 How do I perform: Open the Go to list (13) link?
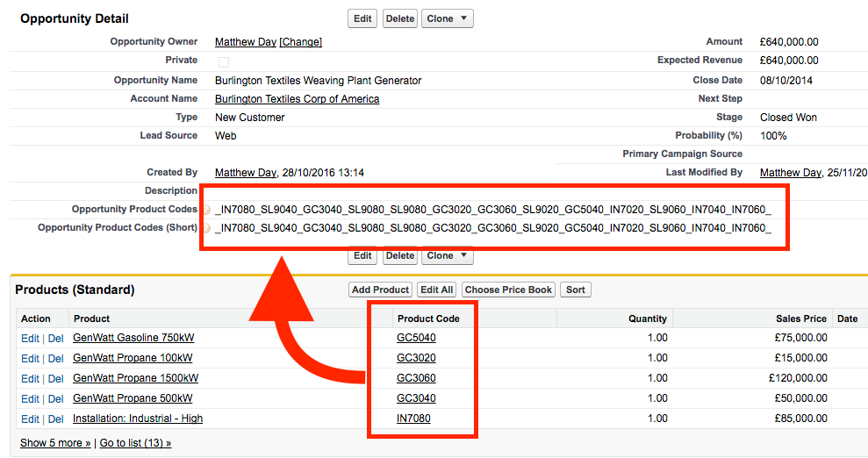[x=135, y=443]
